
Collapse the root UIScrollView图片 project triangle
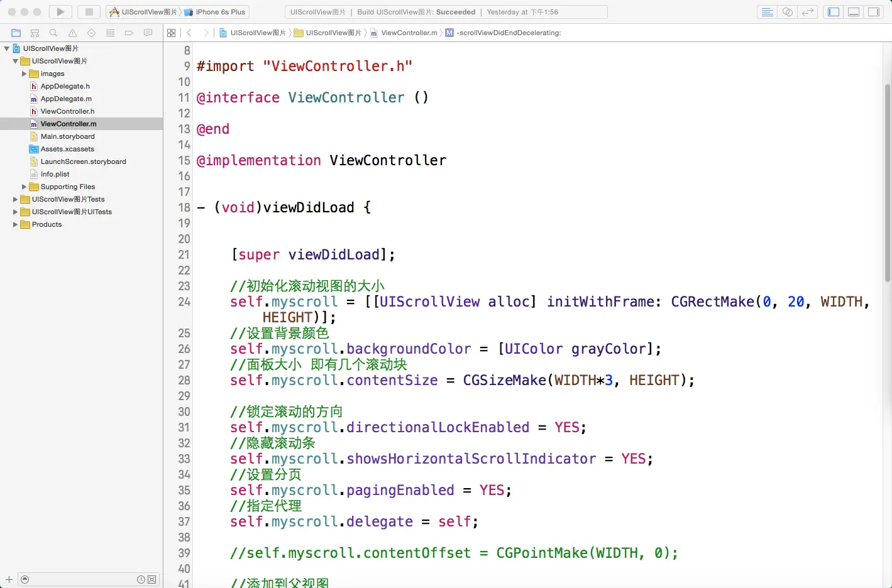[x=6, y=48]
